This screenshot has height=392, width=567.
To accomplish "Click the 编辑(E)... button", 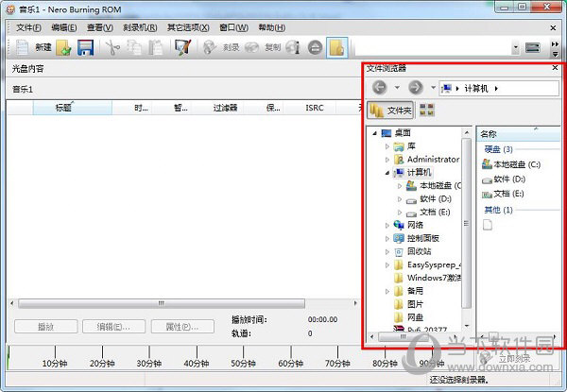I will coord(113,327).
